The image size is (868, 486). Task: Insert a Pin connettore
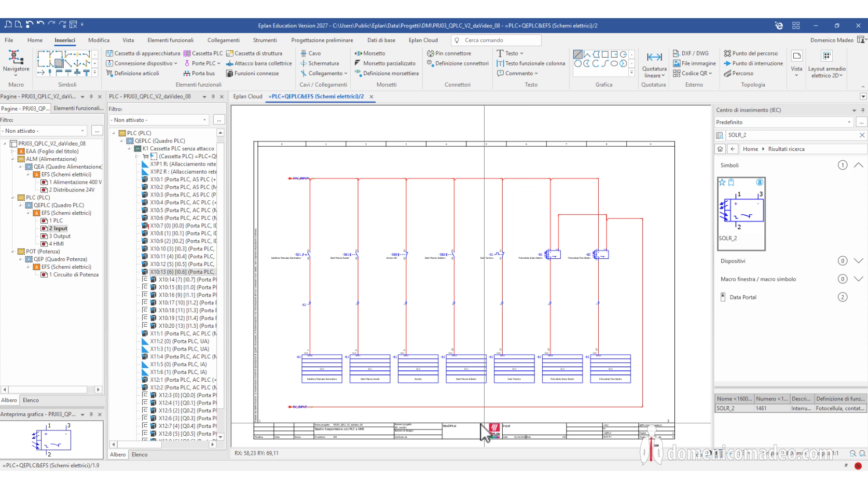pos(449,53)
